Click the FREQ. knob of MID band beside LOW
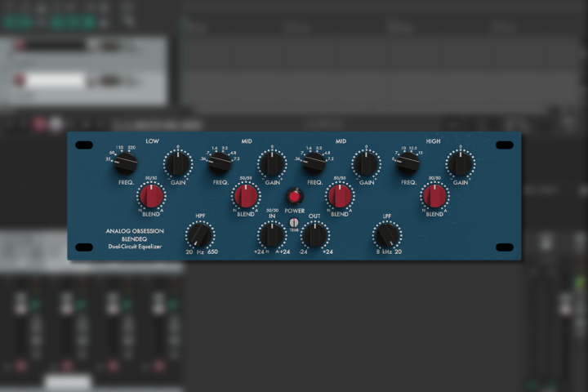This screenshot has width=588, height=392. [x=220, y=163]
